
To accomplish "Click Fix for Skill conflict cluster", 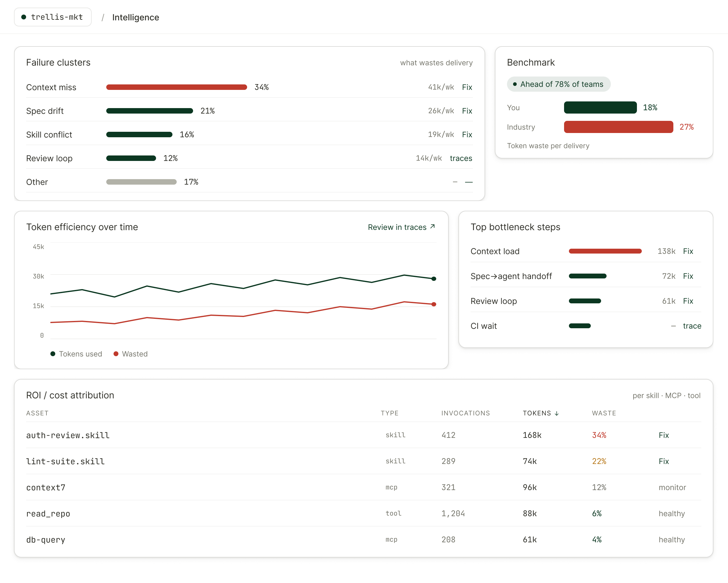I will pyautogui.click(x=467, y=135).
